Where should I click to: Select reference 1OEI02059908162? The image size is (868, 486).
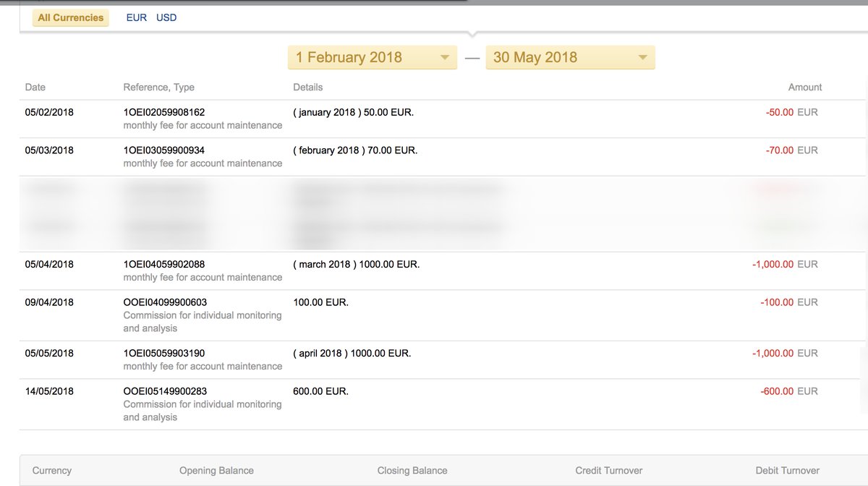coord(164,112)
